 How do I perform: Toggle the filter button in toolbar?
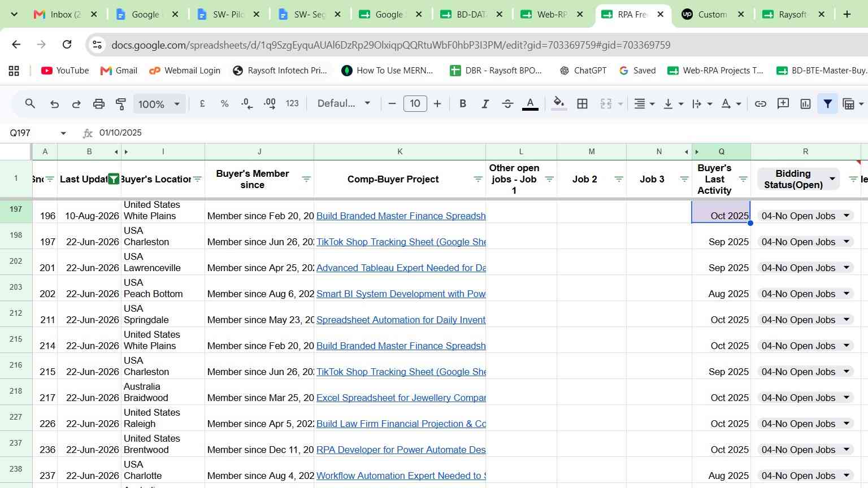pyautogui.click(x=828, y=104)
